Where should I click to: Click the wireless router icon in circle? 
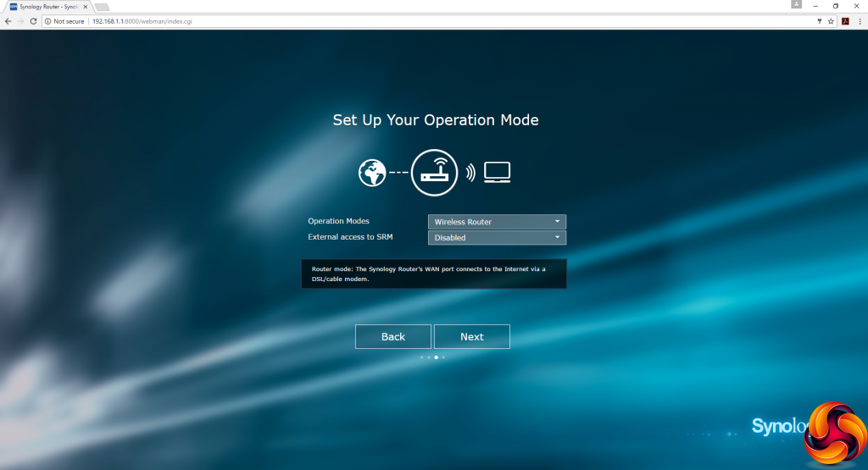(435, 173)
